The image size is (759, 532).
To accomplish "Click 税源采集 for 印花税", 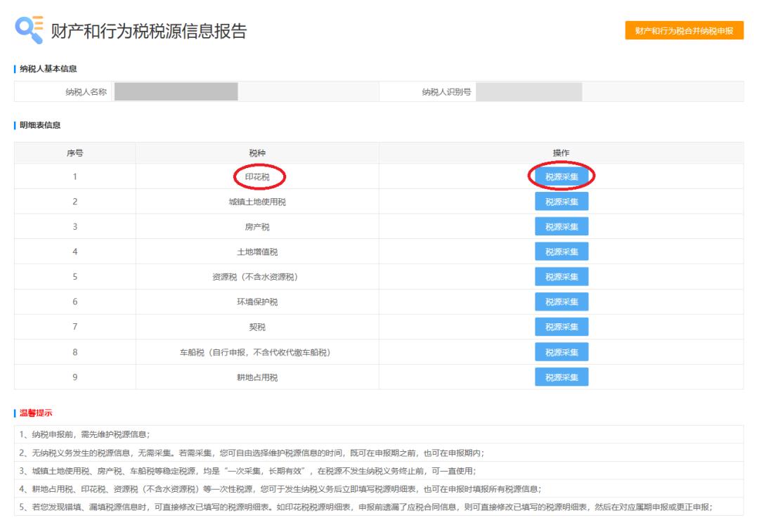I will (560, 176).
